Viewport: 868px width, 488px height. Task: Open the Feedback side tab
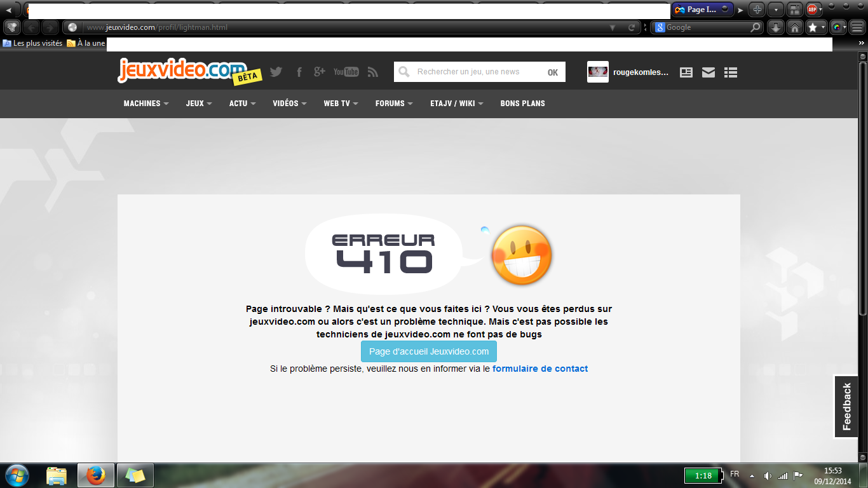[x=846, y=407]
